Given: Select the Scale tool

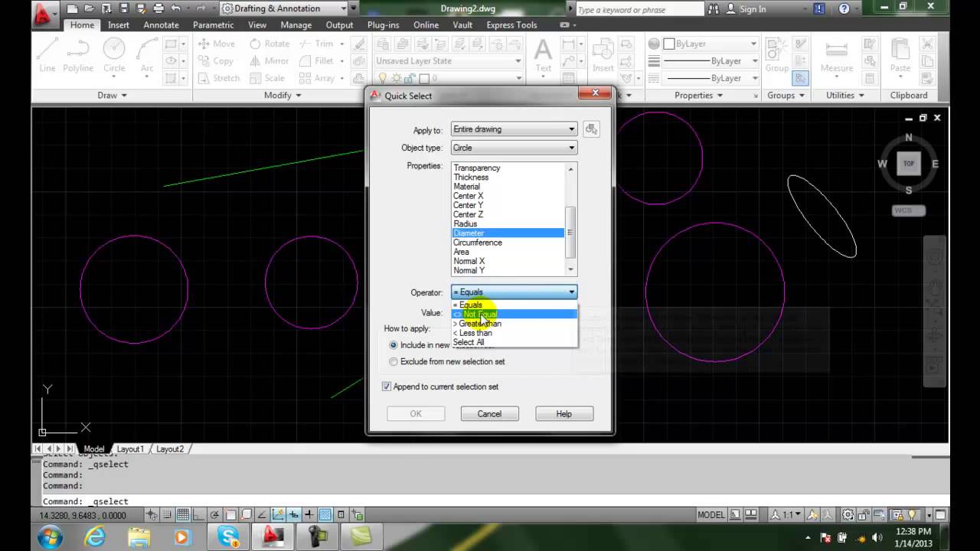Looking at the screenshot, I should (267, 78).
